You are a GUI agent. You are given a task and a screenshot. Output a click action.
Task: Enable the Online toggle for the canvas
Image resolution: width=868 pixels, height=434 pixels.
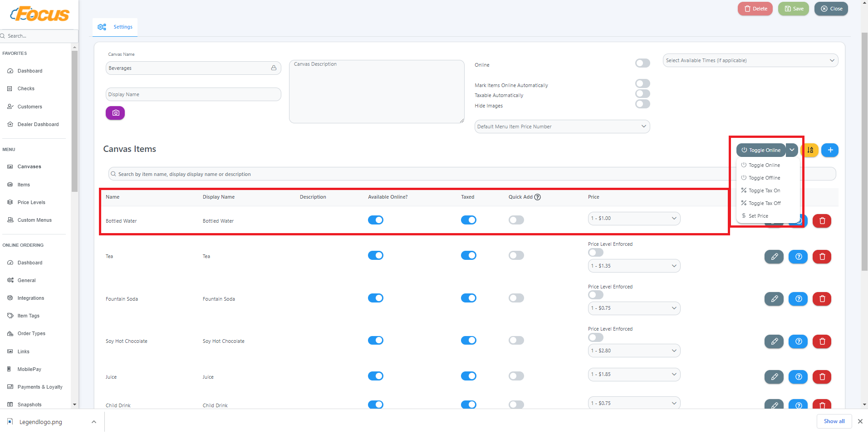click(x=642, y=63)
